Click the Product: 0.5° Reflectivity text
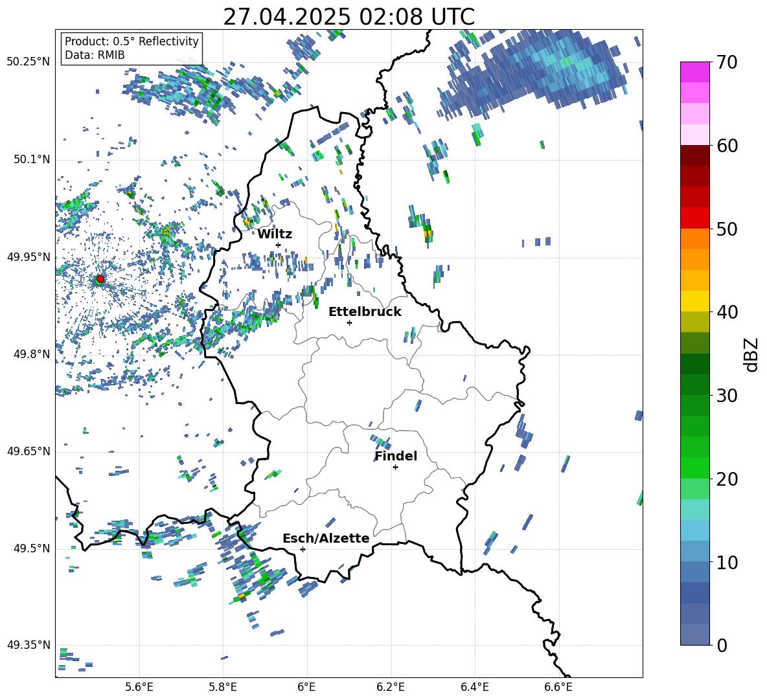The width and height of the screenshot is (767, 700). tap(132, 41)
